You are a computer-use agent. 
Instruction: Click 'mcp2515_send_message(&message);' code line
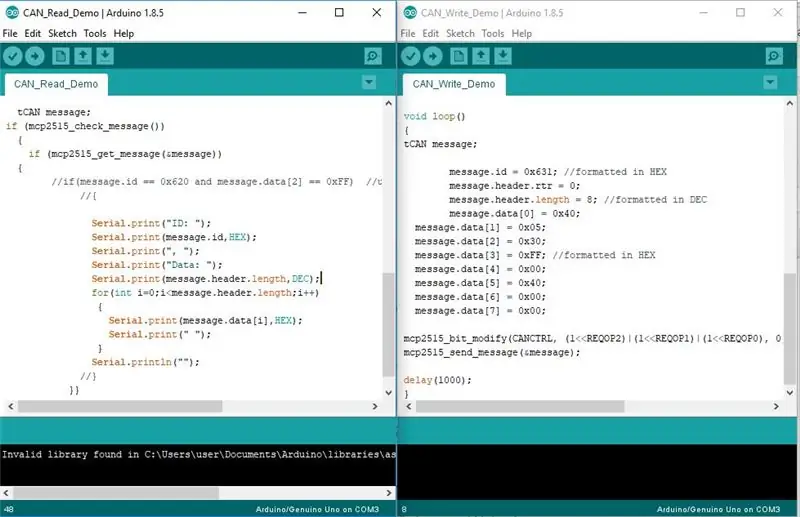491,353
